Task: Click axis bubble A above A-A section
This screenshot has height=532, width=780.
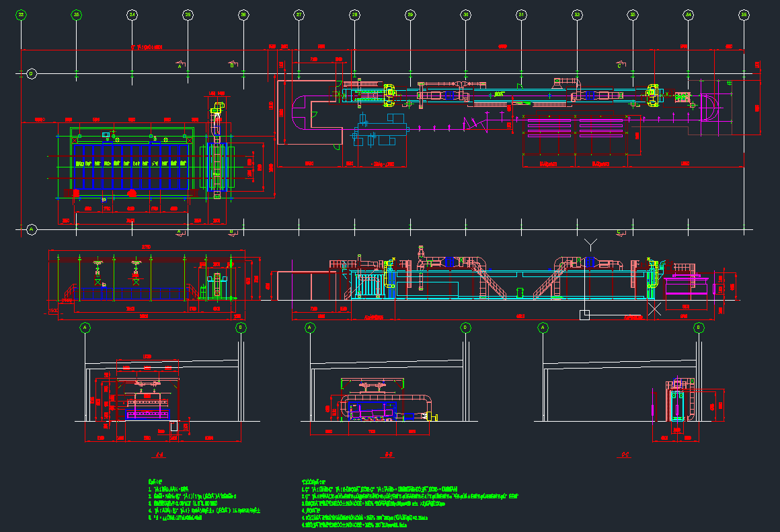Action: tap(85, 328)
